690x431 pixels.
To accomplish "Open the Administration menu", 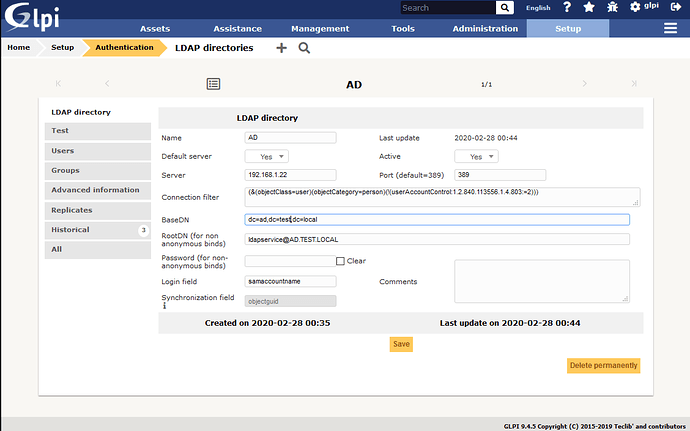I will pos(485,29).
